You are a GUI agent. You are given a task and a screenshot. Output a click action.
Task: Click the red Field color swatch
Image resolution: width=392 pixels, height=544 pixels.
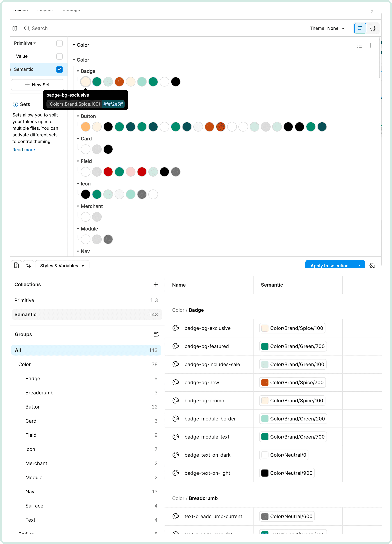point(108,172)
